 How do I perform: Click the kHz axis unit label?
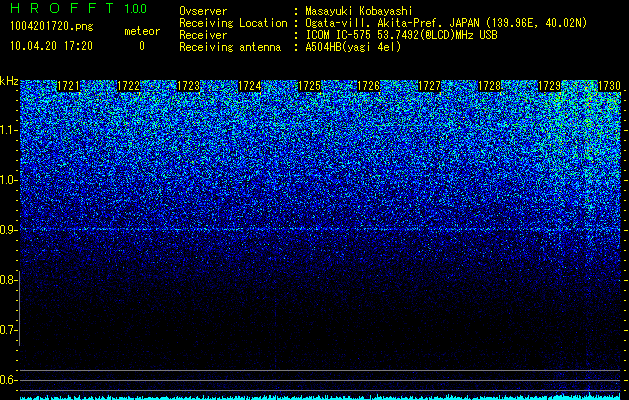9,81
